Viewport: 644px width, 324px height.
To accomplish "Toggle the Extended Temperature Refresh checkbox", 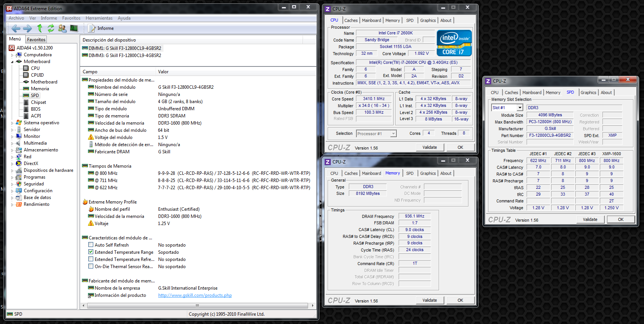I will coord(91,259).
